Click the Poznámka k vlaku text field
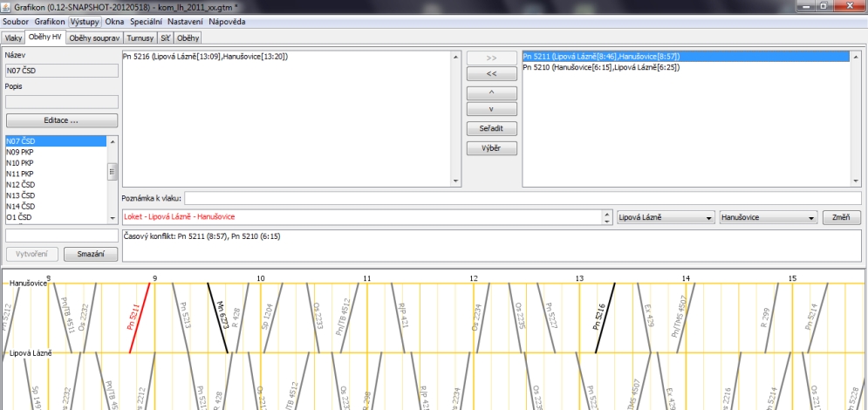The height and width of the screenshot is (410, 868). (x=522, y=198)
